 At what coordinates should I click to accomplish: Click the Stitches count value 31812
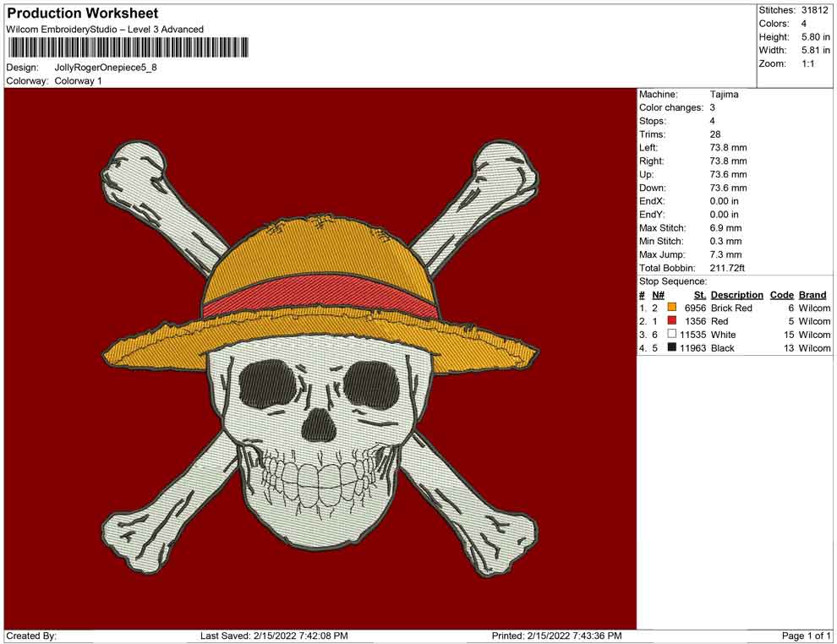tap(815, 10)
